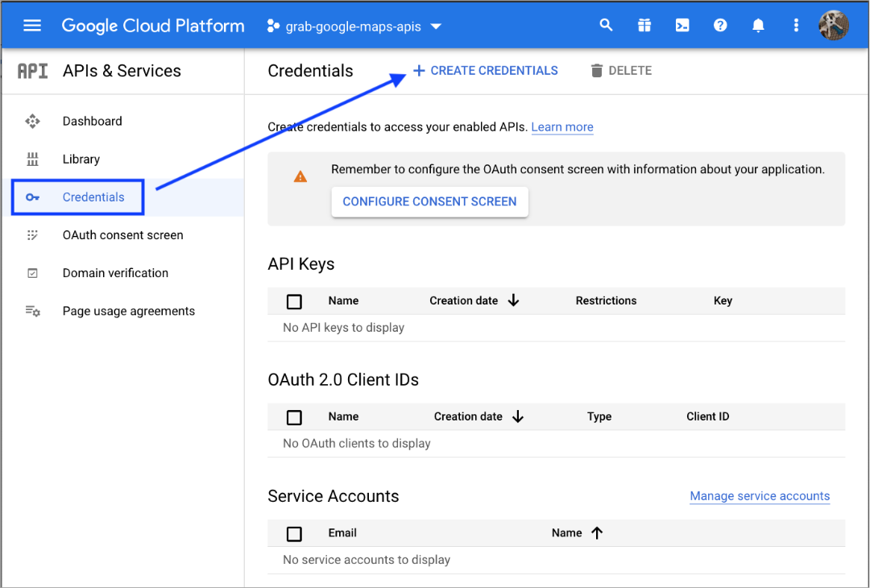
Task: Click the Google Cloud Platform logo
Action: (153, 26)
